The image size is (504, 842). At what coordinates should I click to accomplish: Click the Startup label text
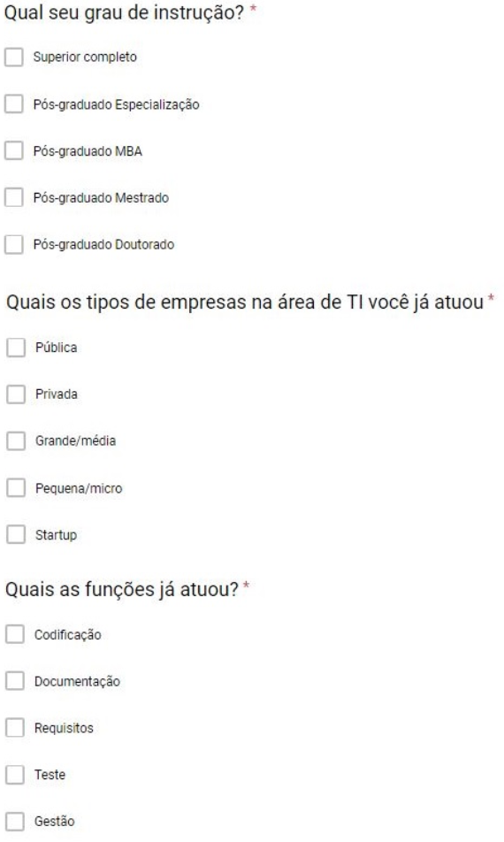[56, 535]
